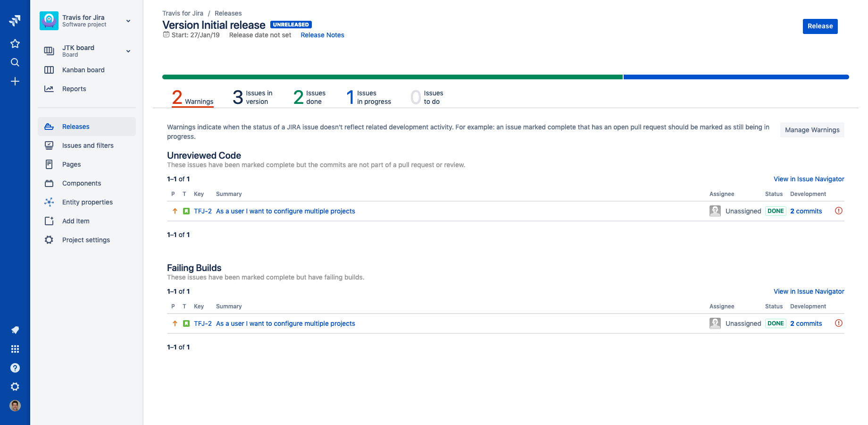Click blue in-progress segment of progress bar

736,77
